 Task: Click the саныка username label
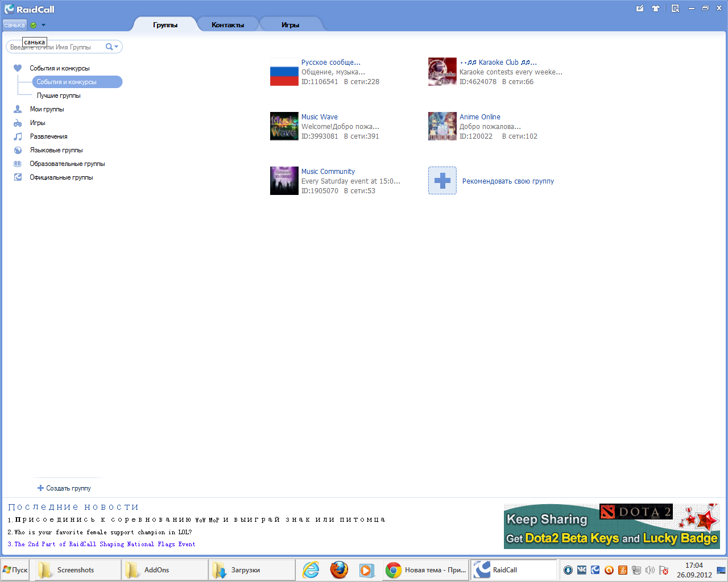click(14, 25)
